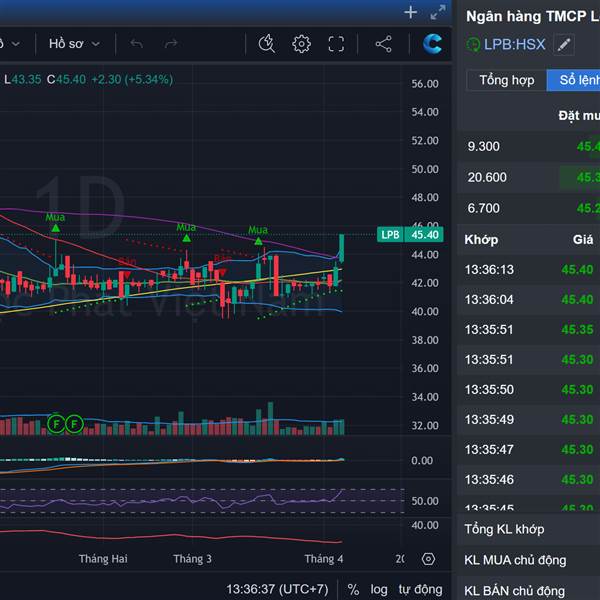Enter fullscreen chart mode
This screenshot has height=600, width=600.
pyautogui.click(x=336, y=44)
